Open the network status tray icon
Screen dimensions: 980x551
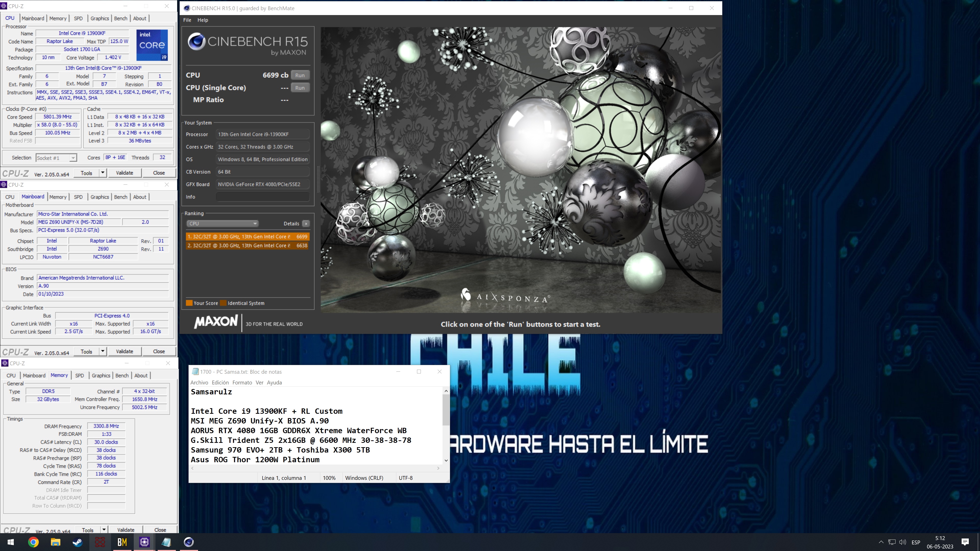point(892,542)
